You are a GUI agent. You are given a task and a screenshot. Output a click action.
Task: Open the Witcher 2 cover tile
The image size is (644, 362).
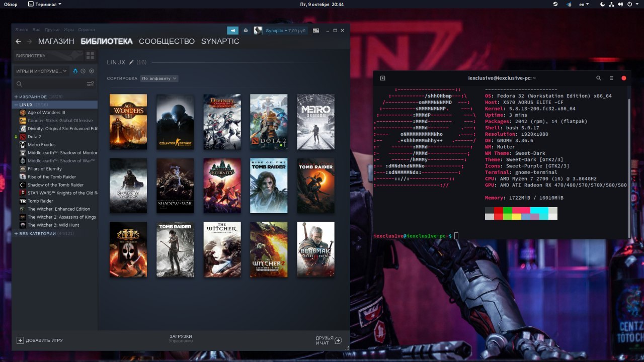point(269,249)
